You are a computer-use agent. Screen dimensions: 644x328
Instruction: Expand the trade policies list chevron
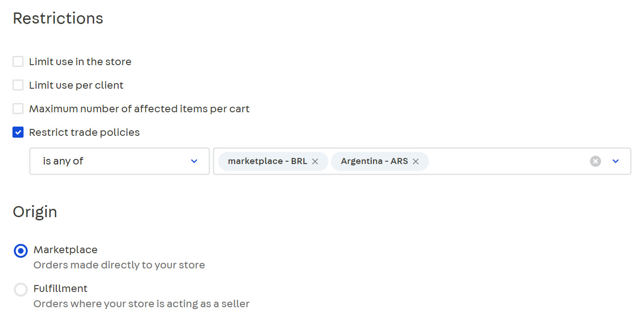click(615, 161)
